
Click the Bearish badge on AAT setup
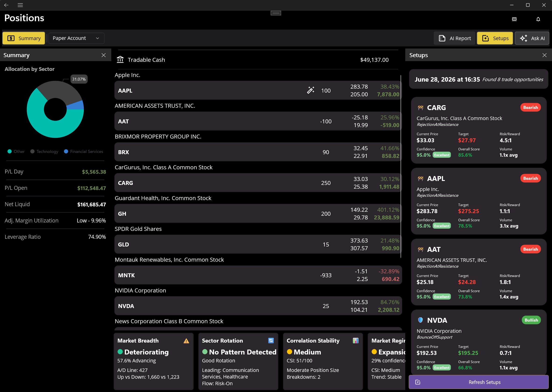[x=531, y=249]
